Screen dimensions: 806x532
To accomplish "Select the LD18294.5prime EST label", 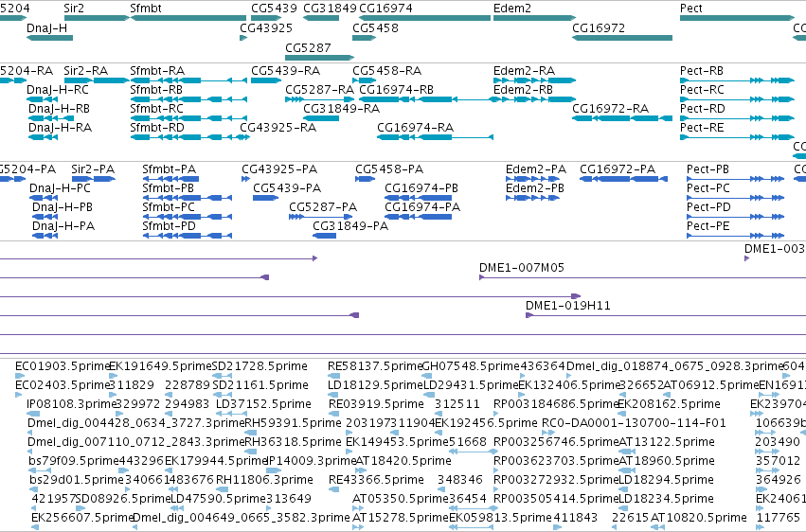I will 666,480.
